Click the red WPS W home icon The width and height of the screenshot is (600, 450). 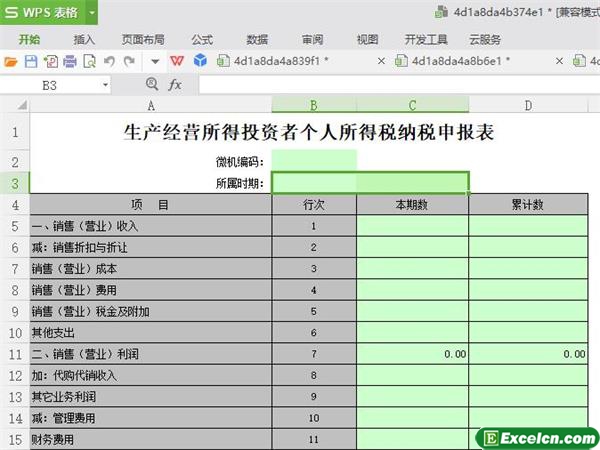tap(177, 60)
